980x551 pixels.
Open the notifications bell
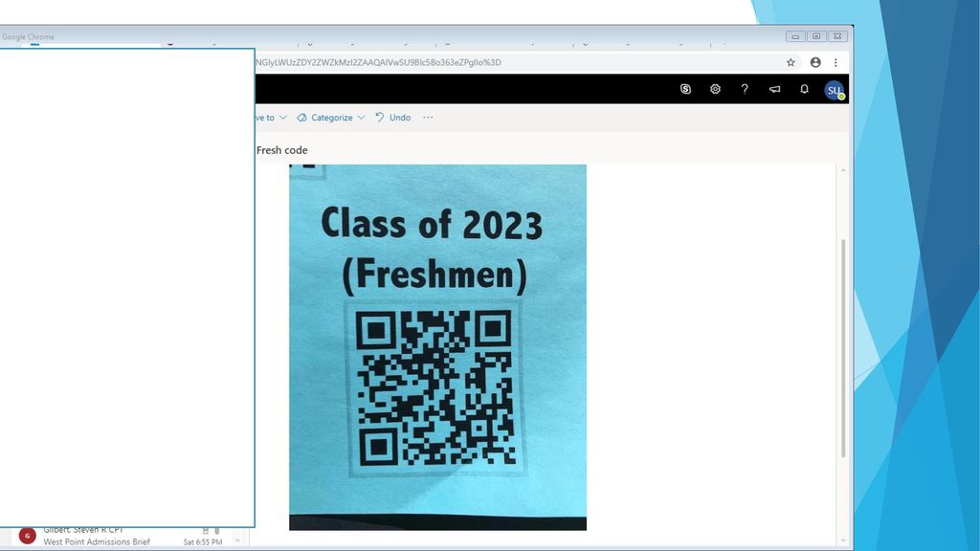pyautogui.click(x=804, y=89)
